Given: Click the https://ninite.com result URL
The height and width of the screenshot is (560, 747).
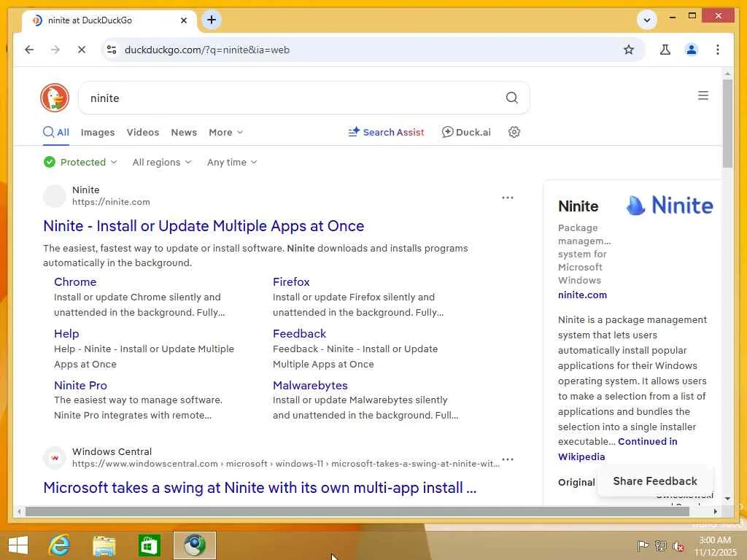Looking at the screenshot, I should (111, 202).
